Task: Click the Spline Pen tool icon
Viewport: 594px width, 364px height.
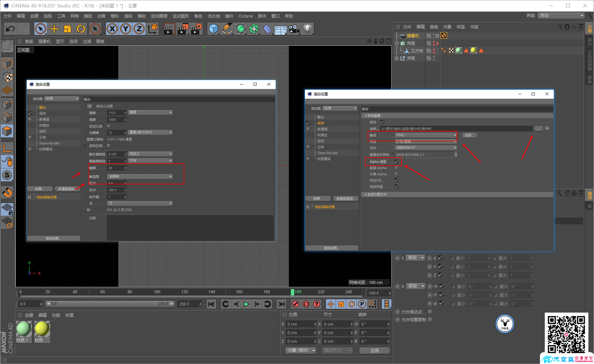Action: (227, 29)
